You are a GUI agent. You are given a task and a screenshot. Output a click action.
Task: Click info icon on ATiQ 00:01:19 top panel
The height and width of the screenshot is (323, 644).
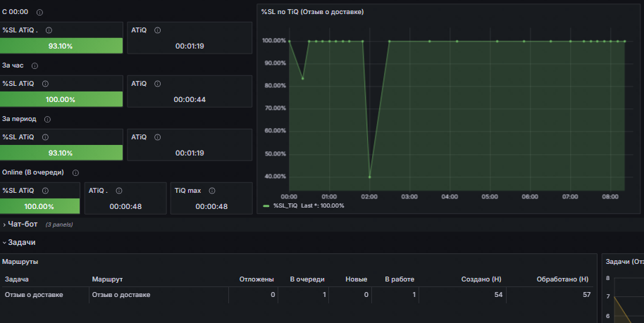click(x=157, y=30)
